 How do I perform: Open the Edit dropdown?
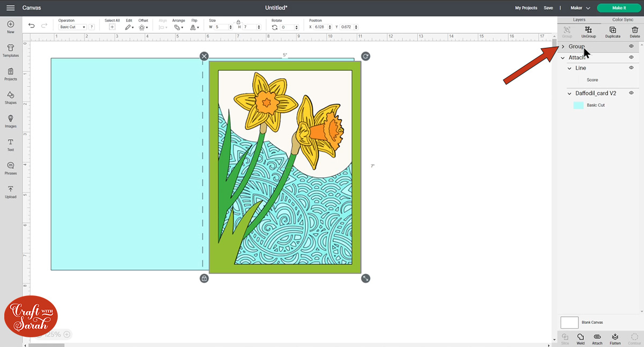[129, 27]
